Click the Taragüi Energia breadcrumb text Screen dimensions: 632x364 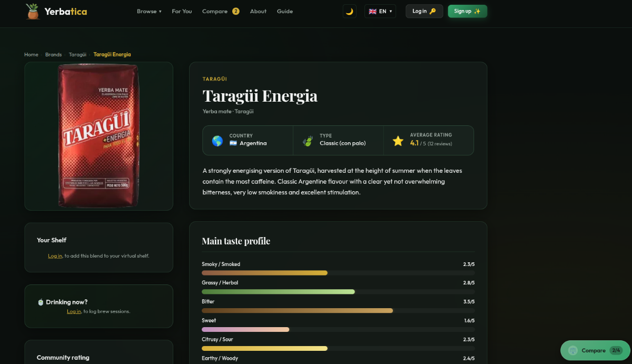(112, 54)
